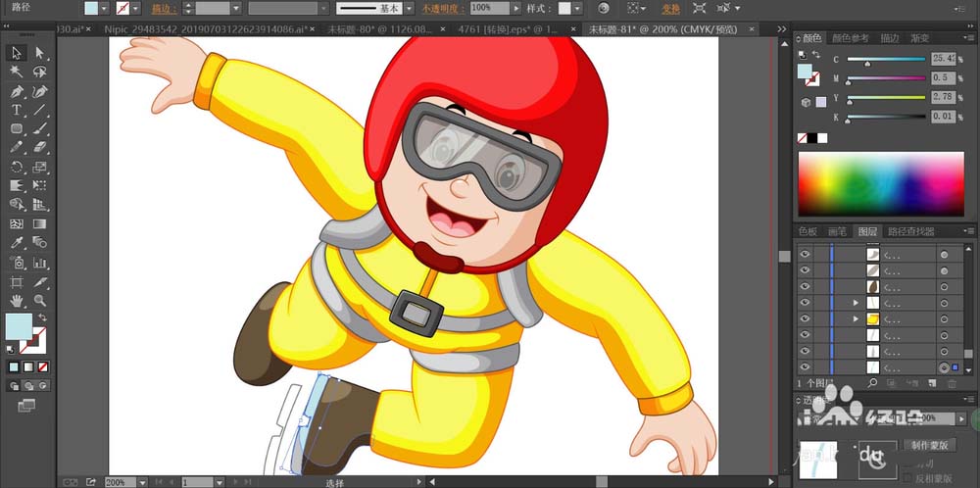Image resolution: width=980 pixels, height=488 pixels.
Task: Open the 渐变 gradient panel tab
Action: click(x=920, y=38)
